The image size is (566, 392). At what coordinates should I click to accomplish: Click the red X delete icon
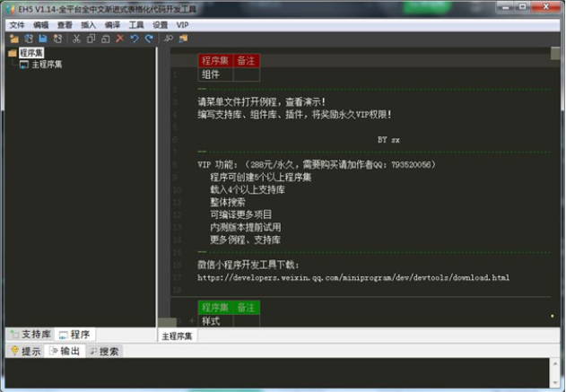pos(120,39)
